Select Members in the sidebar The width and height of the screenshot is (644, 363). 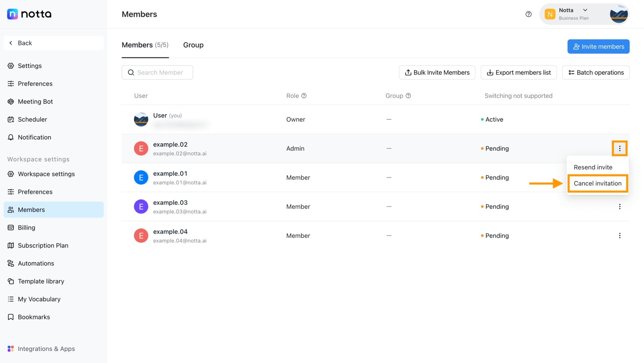(x=54, y=210)
